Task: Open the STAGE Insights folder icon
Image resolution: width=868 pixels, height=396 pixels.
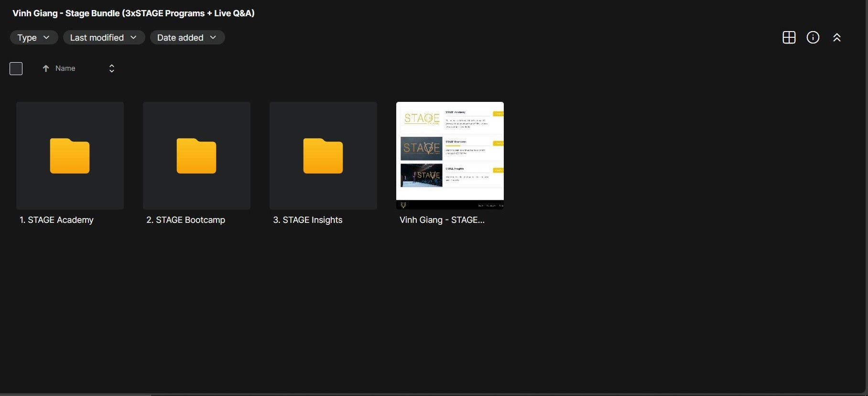Action: [x=323, y=155]
